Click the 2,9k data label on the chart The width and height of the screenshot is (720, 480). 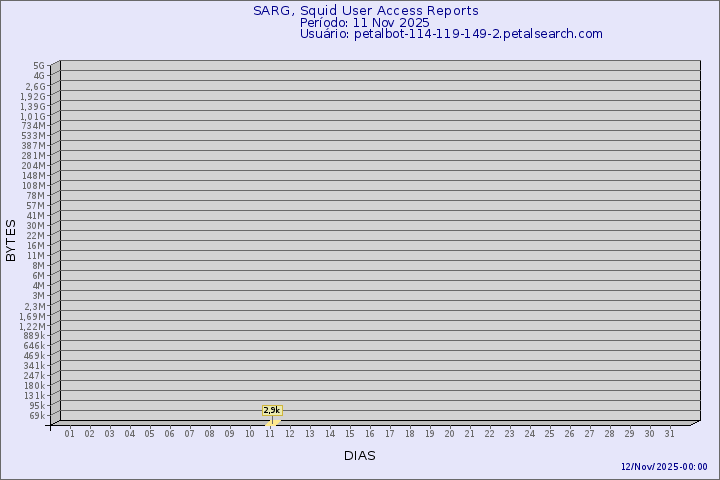[272, 410]
